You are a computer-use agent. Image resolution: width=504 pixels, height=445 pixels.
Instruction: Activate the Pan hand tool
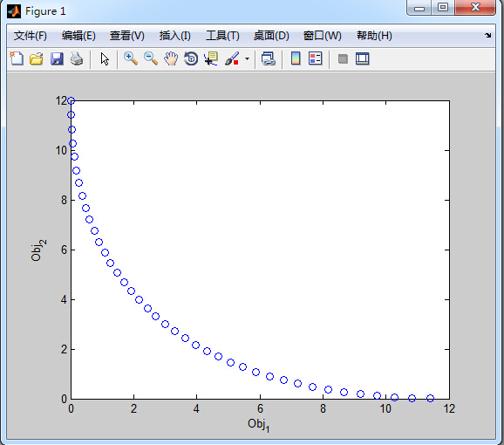[x=171, y=58]
